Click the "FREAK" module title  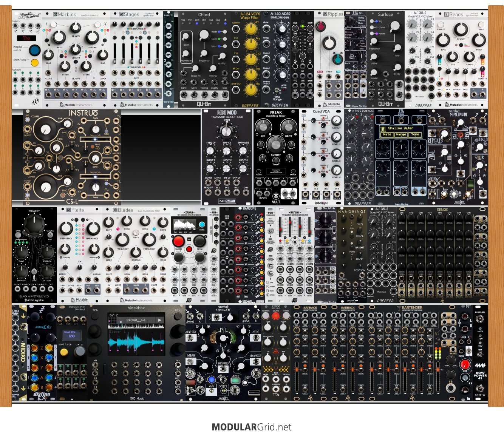(x=276, y=112)
